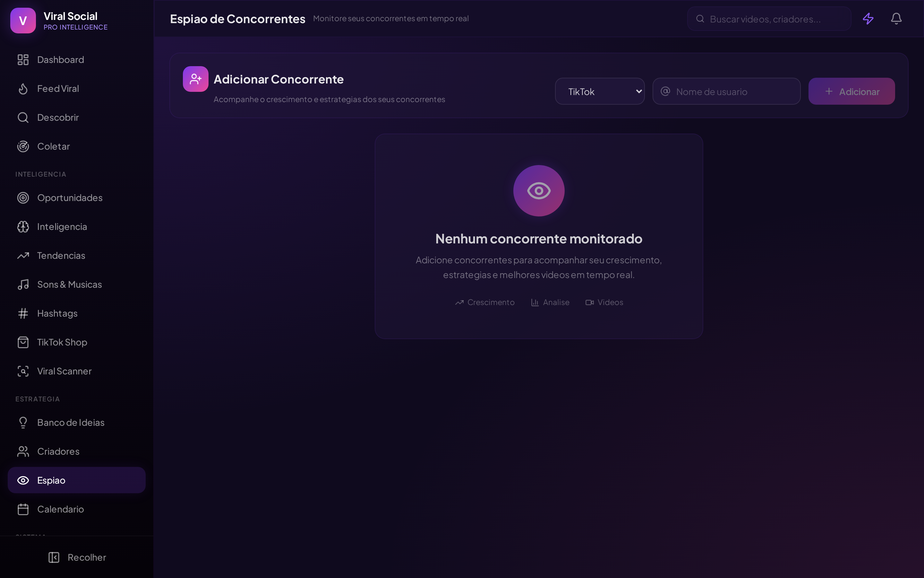Image resolution: width=924 pixels, height=578 pixels.
Task: Click the Viral Social logo icon
Action: [23, 21]
